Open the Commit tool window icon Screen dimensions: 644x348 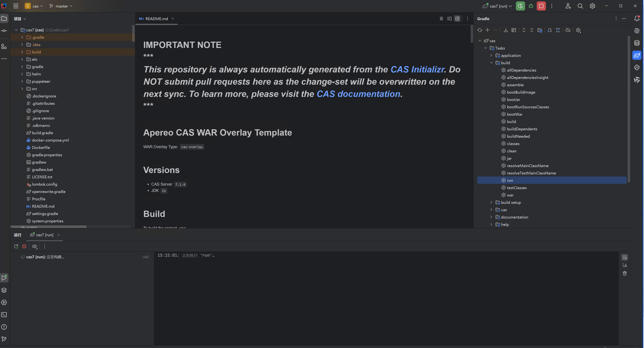4,31
